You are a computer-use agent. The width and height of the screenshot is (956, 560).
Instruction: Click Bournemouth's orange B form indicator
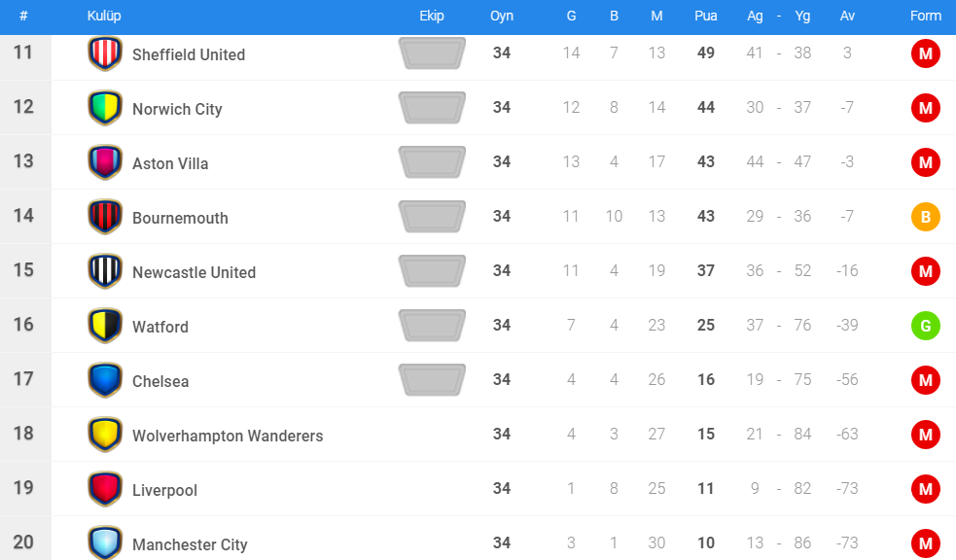click(x=925, y=217)
